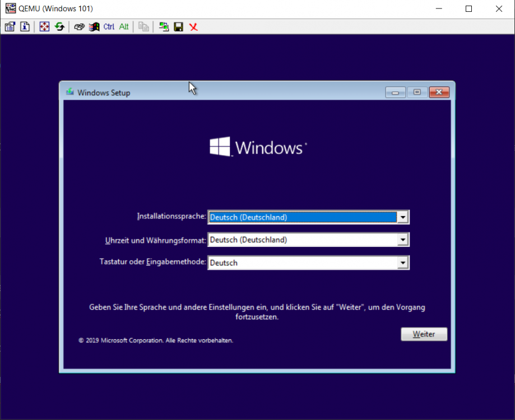Open the VNC connection options icon
The width and height of the screenshot is (515, 420).
10,26
